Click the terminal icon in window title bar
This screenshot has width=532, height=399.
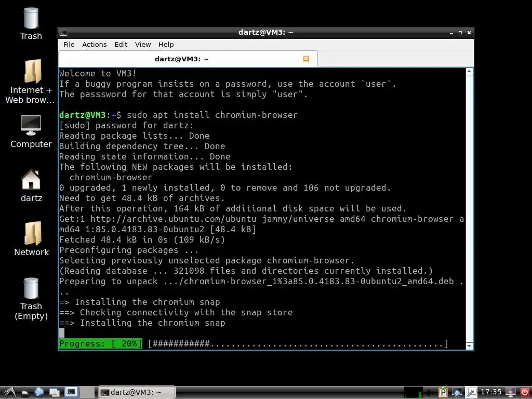(63, 33)
